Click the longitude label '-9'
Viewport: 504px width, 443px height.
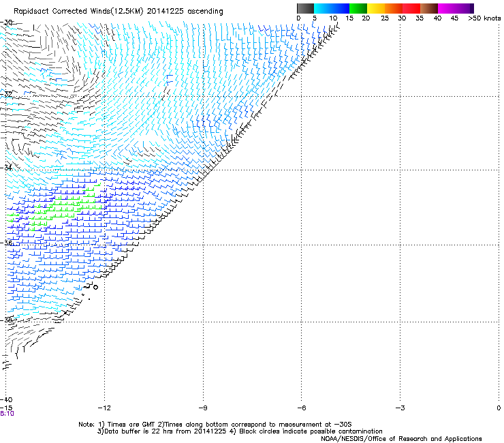coord(203,408)
